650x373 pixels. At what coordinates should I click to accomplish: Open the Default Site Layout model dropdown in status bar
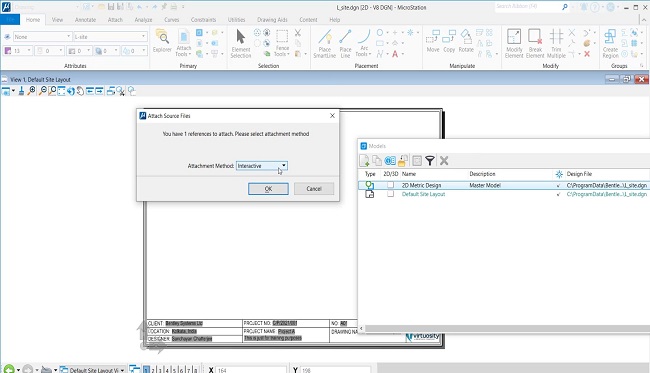(x=92, y=370)
